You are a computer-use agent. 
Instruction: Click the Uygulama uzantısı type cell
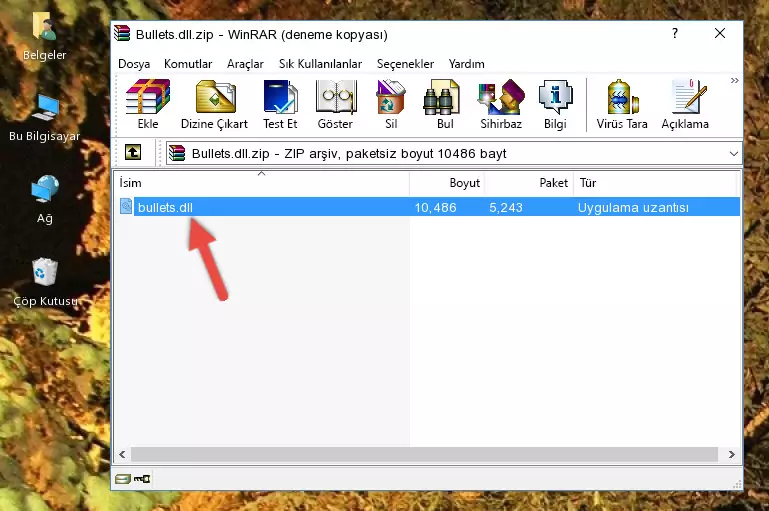[x=633, y=207]
